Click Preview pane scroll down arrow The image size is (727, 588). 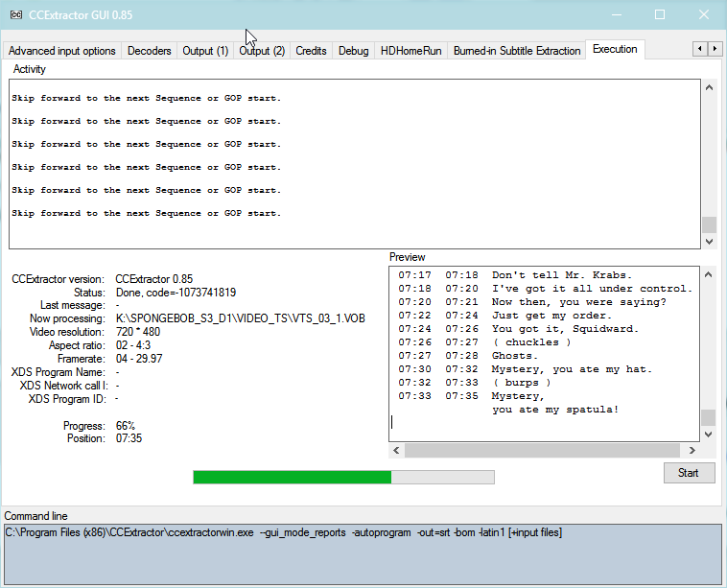[x=708, y=435]
